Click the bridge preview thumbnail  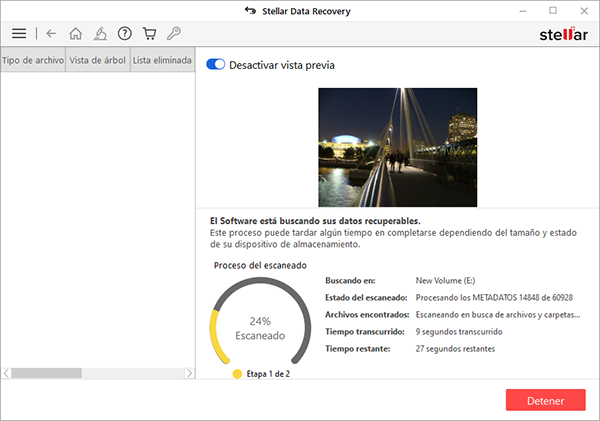point(397,146)
